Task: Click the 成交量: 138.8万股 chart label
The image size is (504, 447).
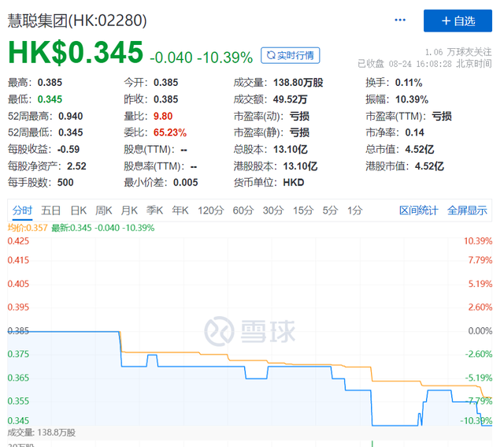Action: (42, 433)
